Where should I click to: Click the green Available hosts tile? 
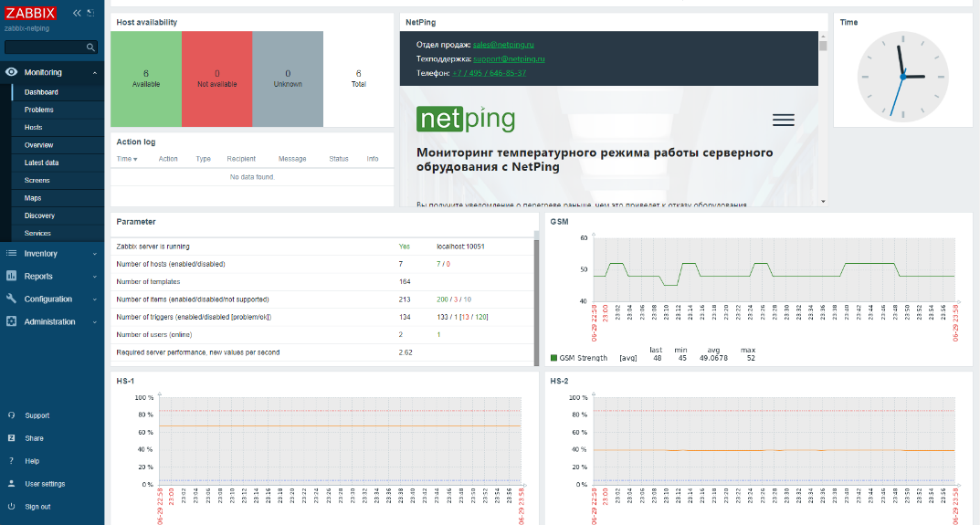146,79
